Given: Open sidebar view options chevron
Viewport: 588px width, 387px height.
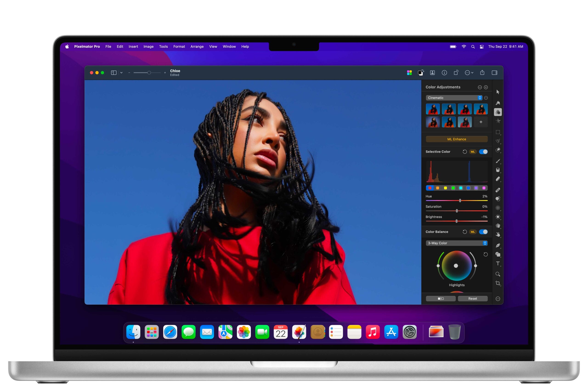Looking at the screenshot, I should (x=121, y=72).
